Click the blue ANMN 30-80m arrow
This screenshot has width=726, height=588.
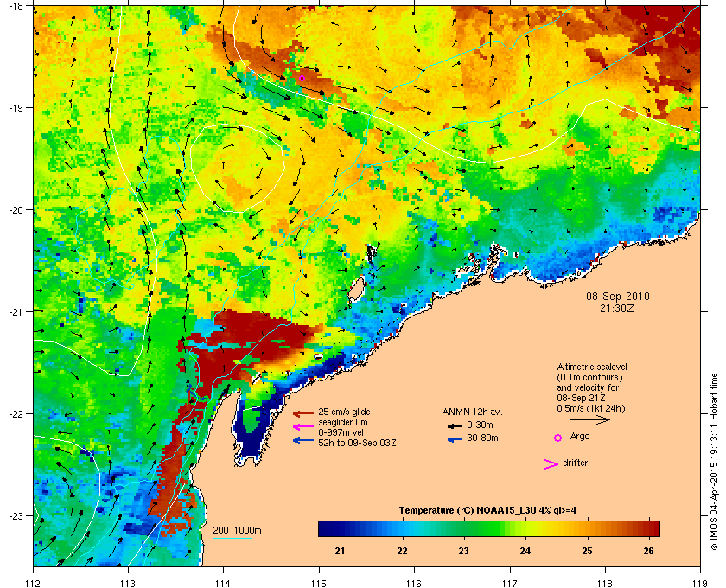(x=455, y=439)
